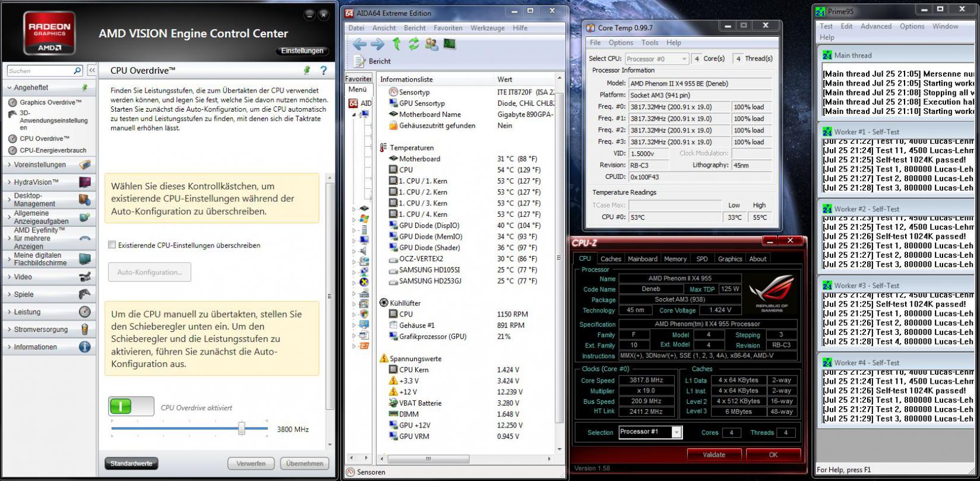Click the Standardwerte button
The width and height of the screenshot is (980, 481).
coord(131,463)
